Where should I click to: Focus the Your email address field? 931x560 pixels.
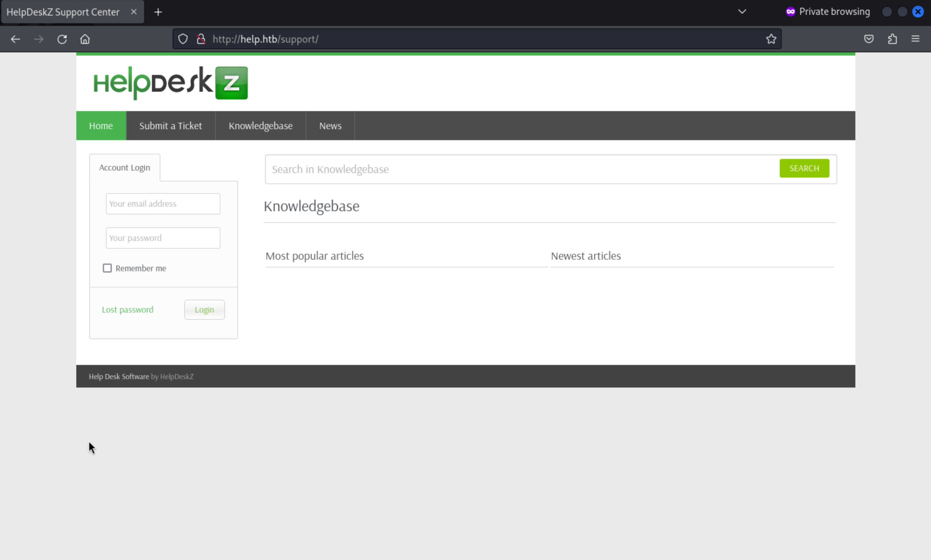(163, 204)
